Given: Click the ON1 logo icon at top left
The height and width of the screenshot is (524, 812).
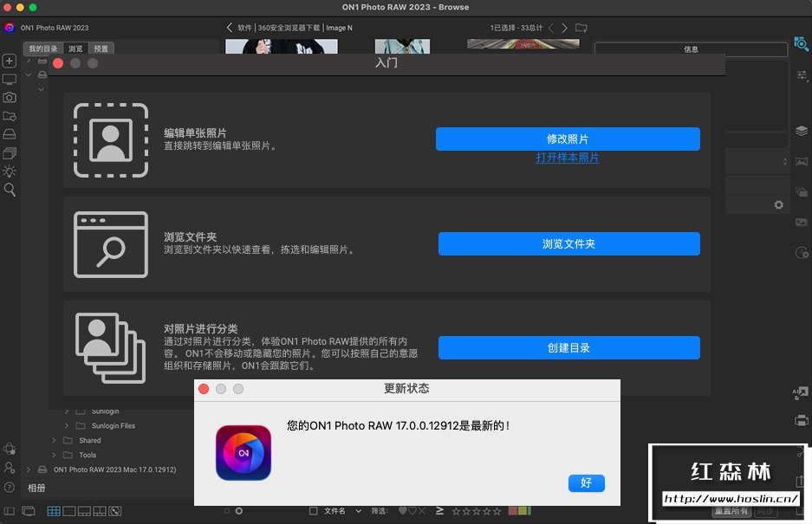Looking at the screenshot, I should click(10, 28).
